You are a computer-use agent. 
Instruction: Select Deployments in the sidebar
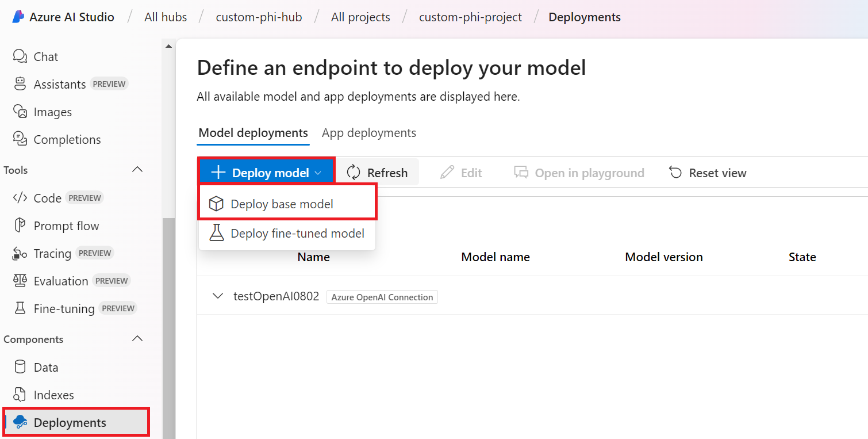76,422
